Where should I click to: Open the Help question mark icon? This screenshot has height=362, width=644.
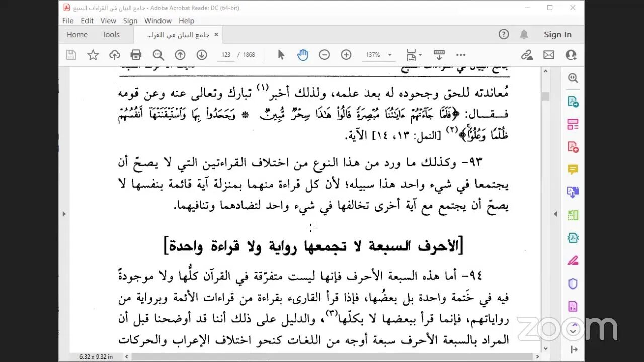tap(504, 35)
